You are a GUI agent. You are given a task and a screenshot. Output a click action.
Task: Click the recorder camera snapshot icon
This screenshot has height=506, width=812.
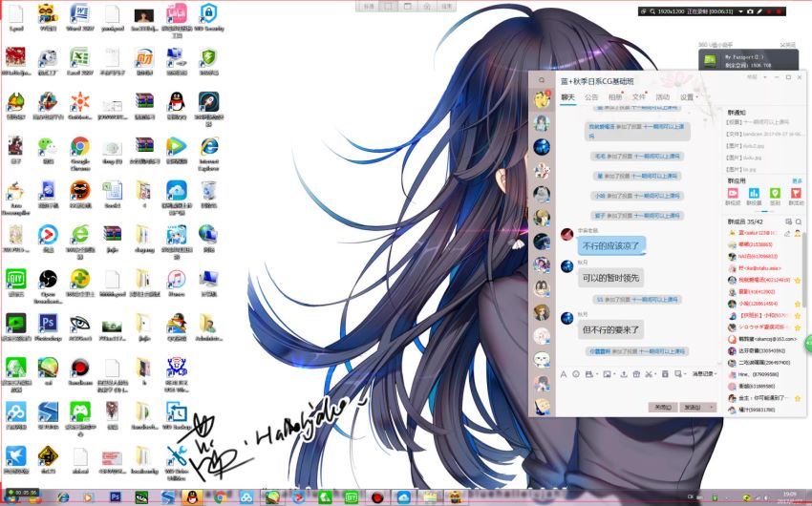pos(749,11)
